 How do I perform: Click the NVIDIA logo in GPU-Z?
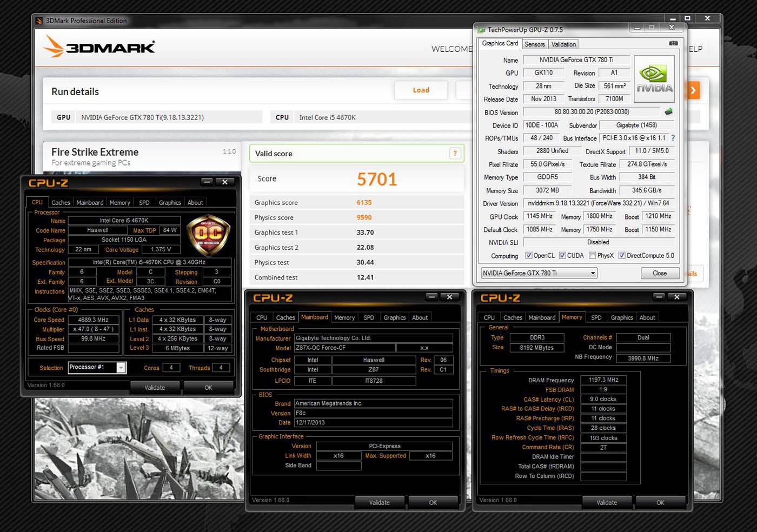tap(654, 79)
